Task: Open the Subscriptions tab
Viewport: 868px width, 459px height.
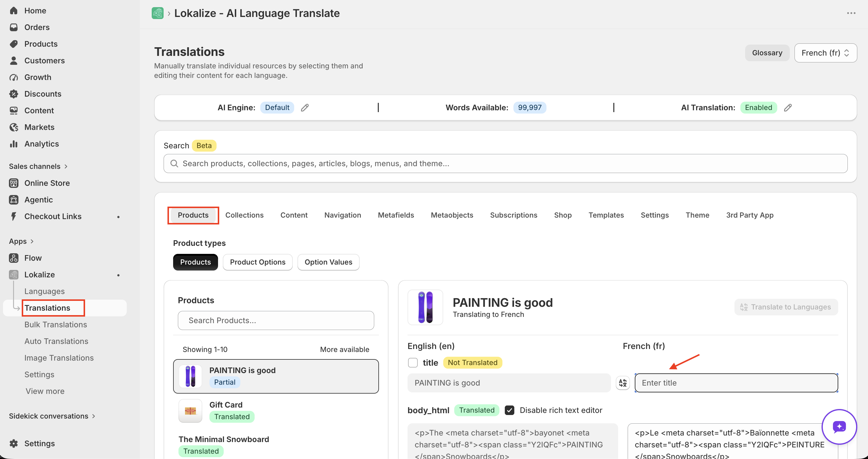Action: click(x=513, y=215)
